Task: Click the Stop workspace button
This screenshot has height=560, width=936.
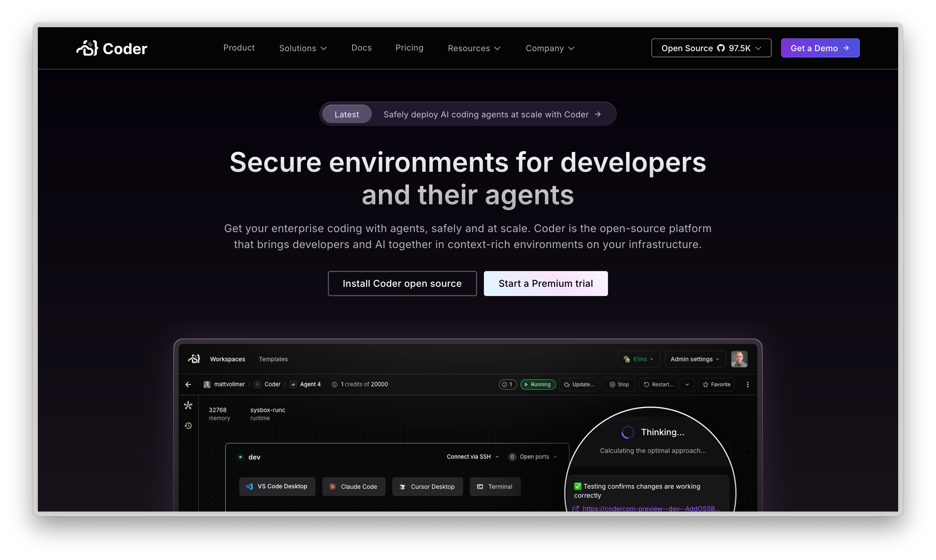Action: pyautogui.click(x=619, y=385)
